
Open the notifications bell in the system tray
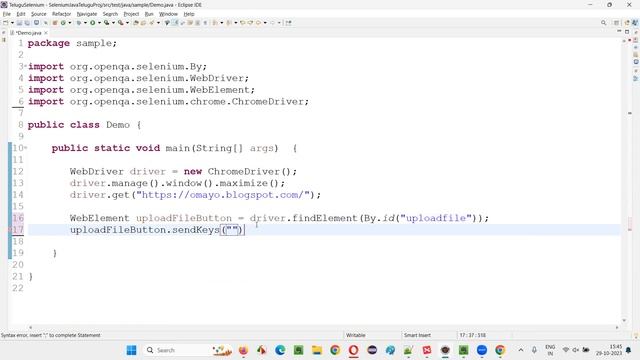point(629,350)
